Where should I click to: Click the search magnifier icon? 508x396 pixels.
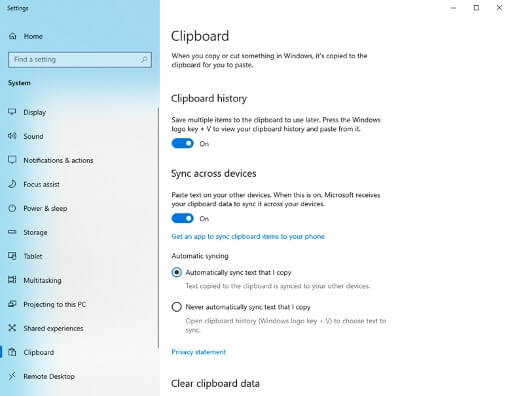(144, 60)
